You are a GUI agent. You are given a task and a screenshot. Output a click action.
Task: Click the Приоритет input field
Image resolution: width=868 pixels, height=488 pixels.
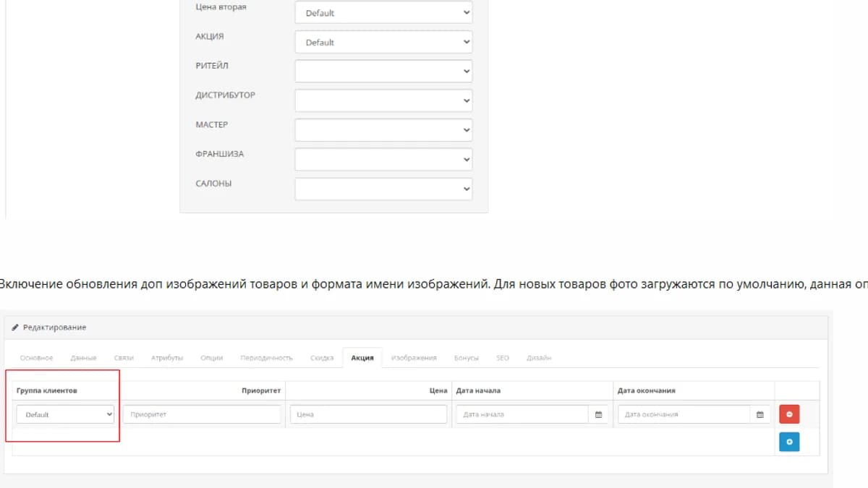pyautogui.click(x=202, y=414)
